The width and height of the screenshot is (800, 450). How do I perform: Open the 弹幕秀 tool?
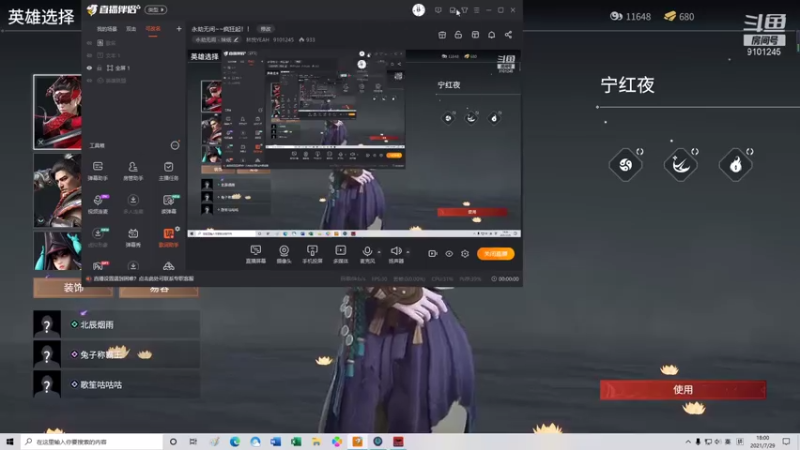coord(133,237)
